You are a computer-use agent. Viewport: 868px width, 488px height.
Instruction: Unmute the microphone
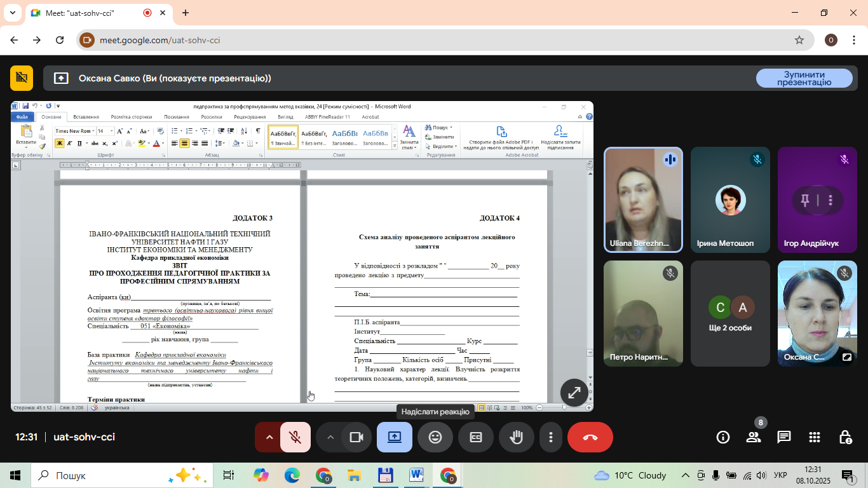(x=295, y=437)
